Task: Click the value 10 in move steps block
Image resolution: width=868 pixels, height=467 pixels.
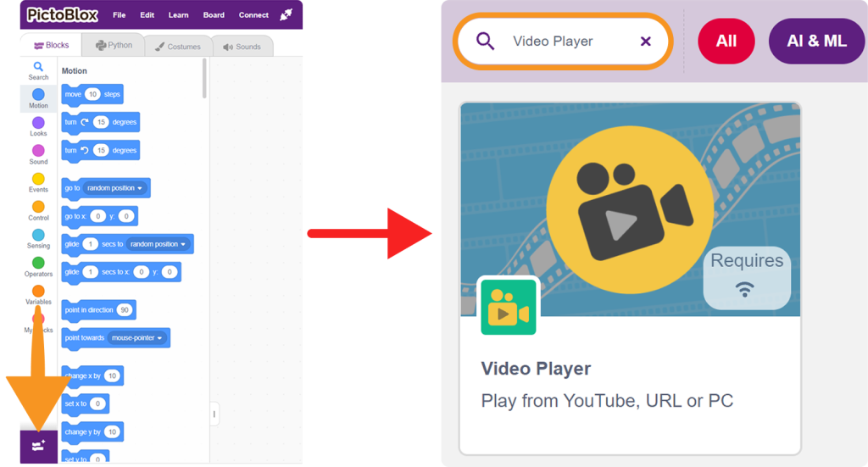Action: tap(92, 95)
